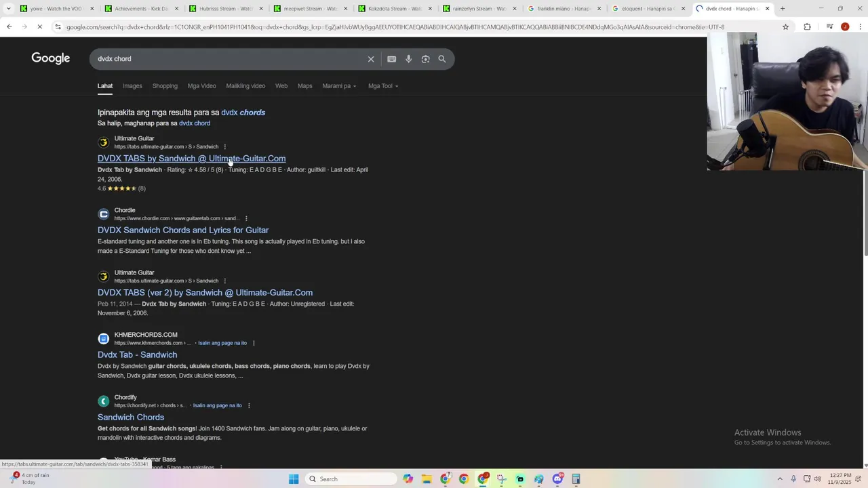Image resolution: width=868 pixels, height=488 pixels.
Task: Open volume control in system tray
Action: click(x=818, y=479)
